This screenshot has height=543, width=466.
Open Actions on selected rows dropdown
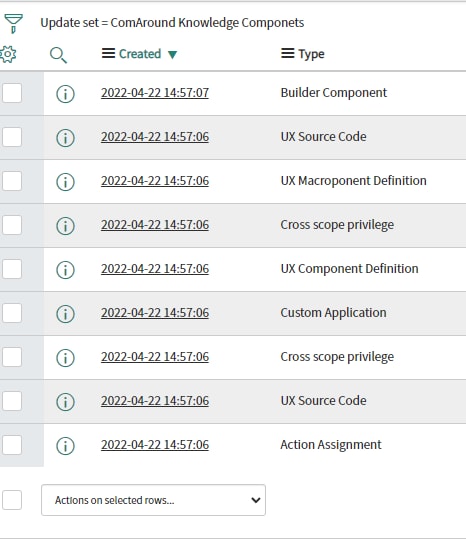[x=153, y=500]
